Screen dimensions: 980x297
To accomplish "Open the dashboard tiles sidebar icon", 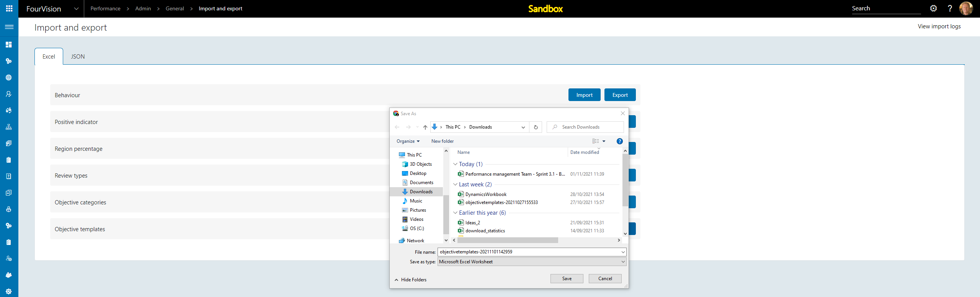I will [x=9, y=45].
